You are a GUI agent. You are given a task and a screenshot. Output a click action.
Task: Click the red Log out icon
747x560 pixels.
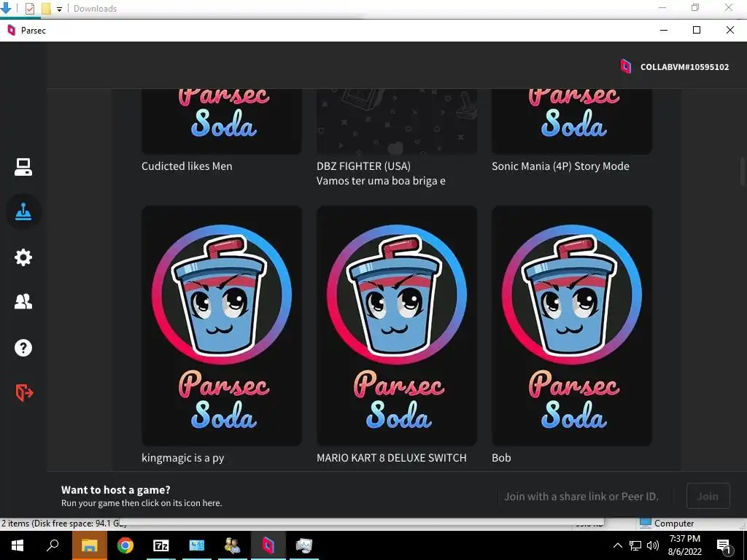coord(24,393)
